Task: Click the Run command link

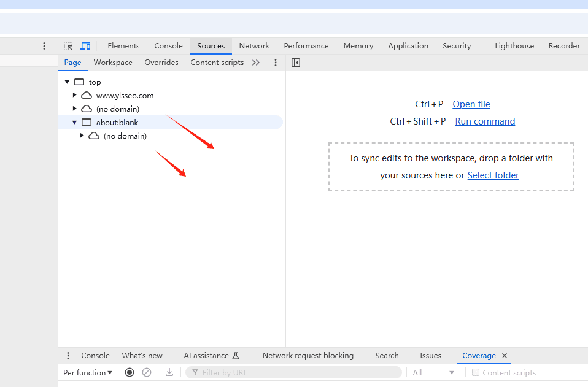Action: coord(485,121)
